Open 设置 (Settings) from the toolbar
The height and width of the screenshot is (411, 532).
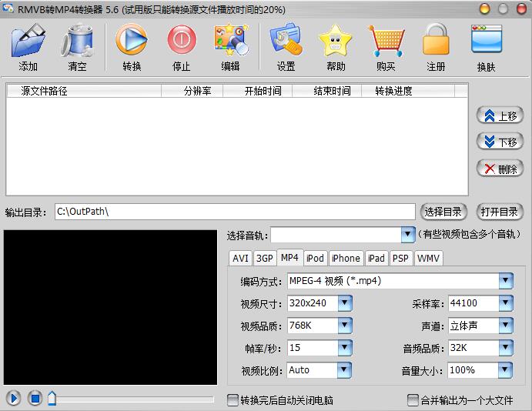[x=286, y=42]
